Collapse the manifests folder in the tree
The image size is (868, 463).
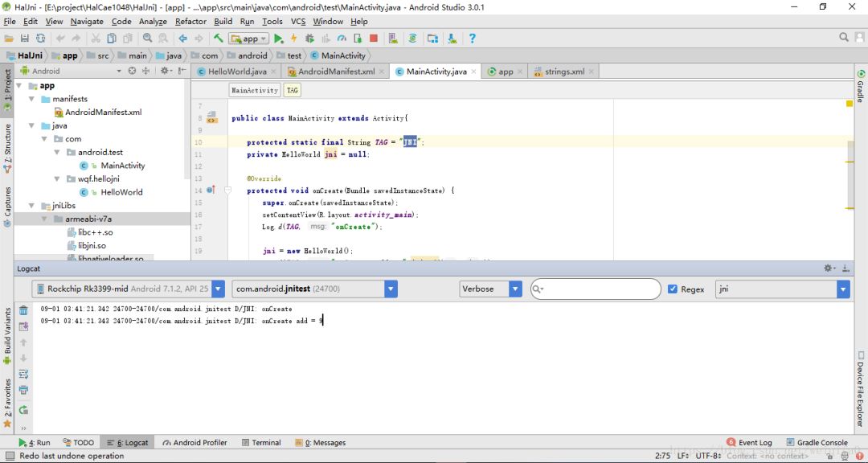(x=32, y=99)
